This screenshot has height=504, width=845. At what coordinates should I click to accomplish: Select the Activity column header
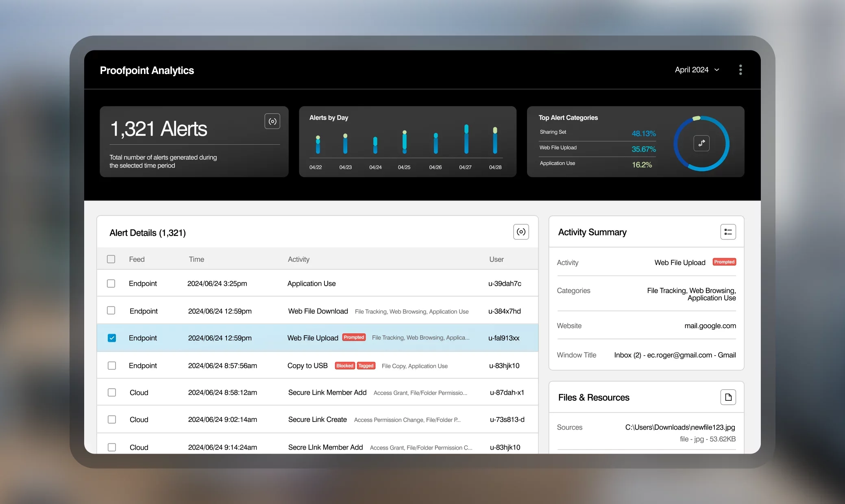point(298,259)
